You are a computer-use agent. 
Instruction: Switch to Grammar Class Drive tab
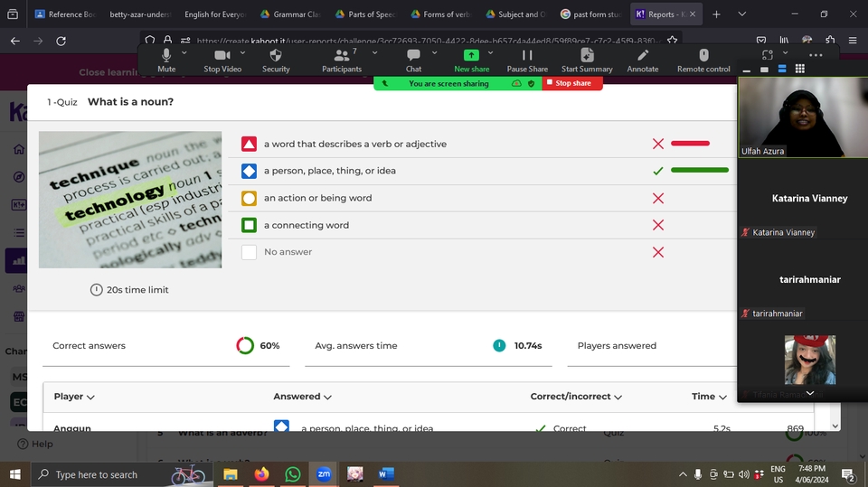click(290, 14)
